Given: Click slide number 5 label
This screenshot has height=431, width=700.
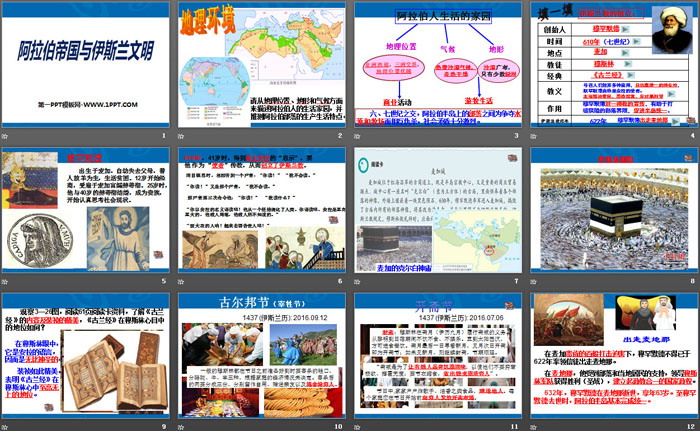Looking at the screenshot, I should tap(164, 281).
